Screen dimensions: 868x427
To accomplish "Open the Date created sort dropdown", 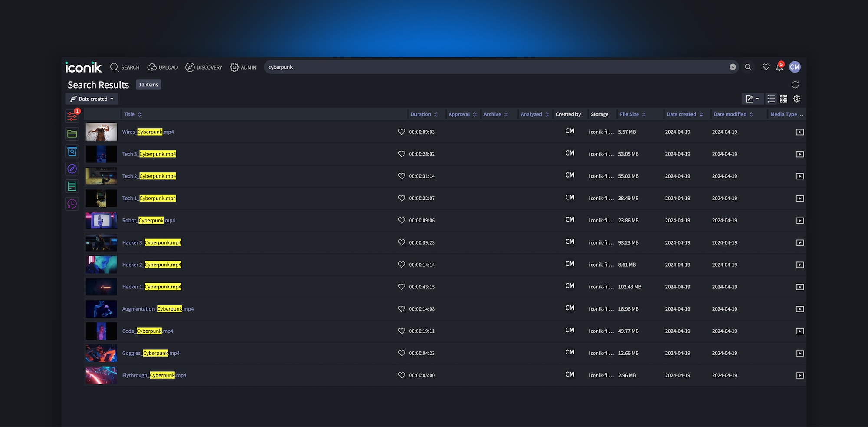I will (92, 99).
